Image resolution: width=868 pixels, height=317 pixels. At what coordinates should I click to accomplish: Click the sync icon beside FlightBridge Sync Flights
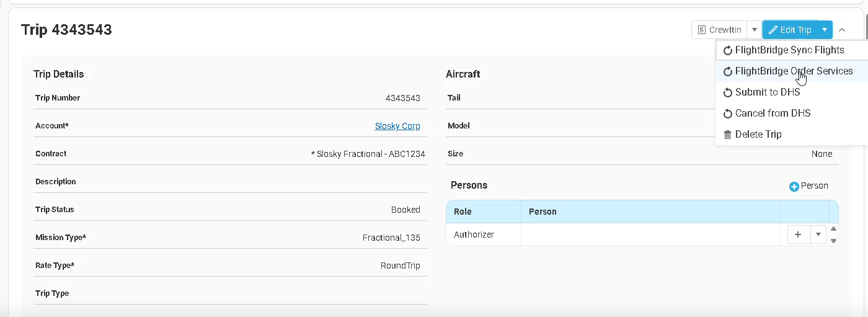pyautogui.click(x=728, y=50)
